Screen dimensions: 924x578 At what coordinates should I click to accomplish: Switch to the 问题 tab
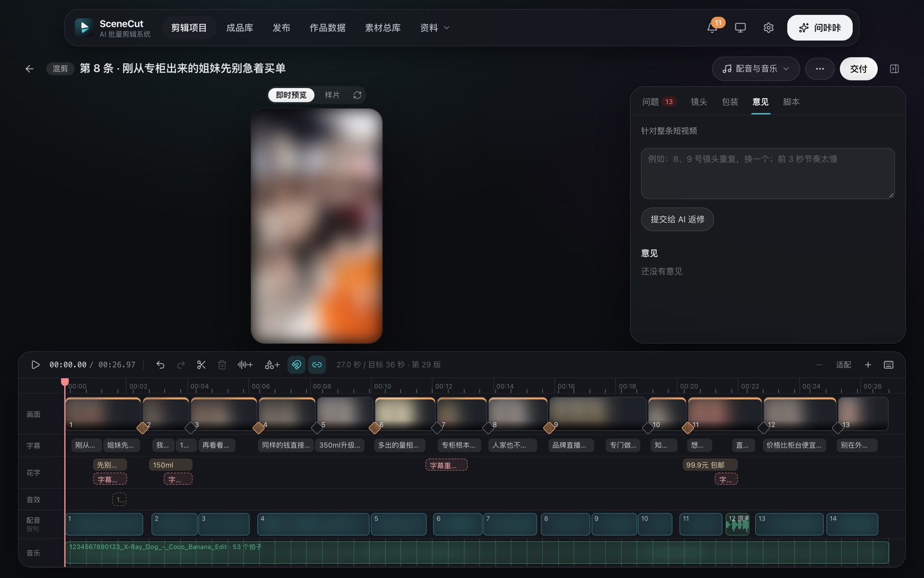[659, 102]
